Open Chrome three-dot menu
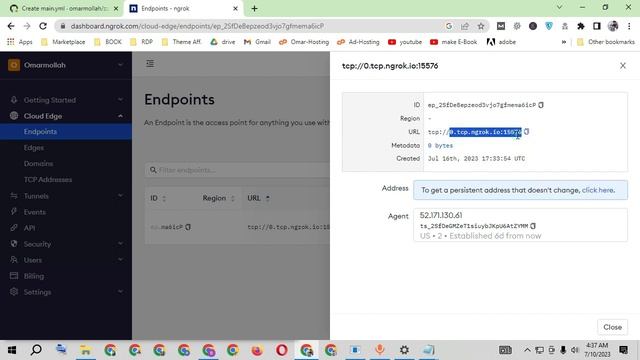Image resolution: width=640 pixels, height=360 pixels. [x=629, y=26]
